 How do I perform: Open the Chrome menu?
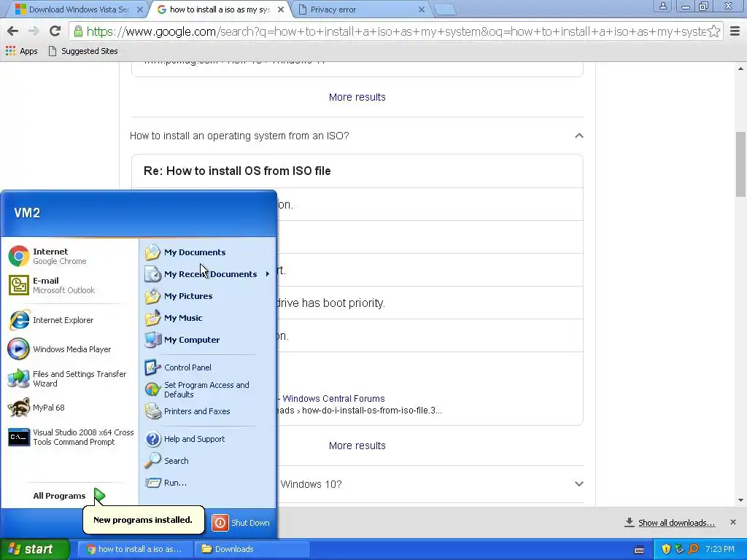point(735,31)
